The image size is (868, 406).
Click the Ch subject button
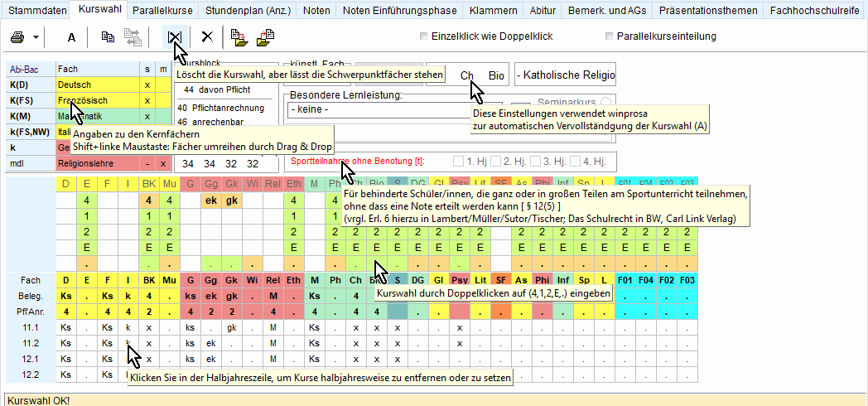tap(467, 75)
